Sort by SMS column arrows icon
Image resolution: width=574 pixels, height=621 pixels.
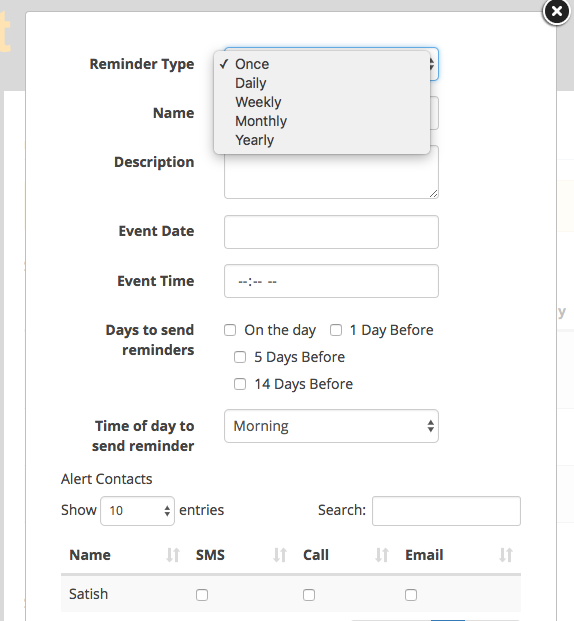point(280,555)
